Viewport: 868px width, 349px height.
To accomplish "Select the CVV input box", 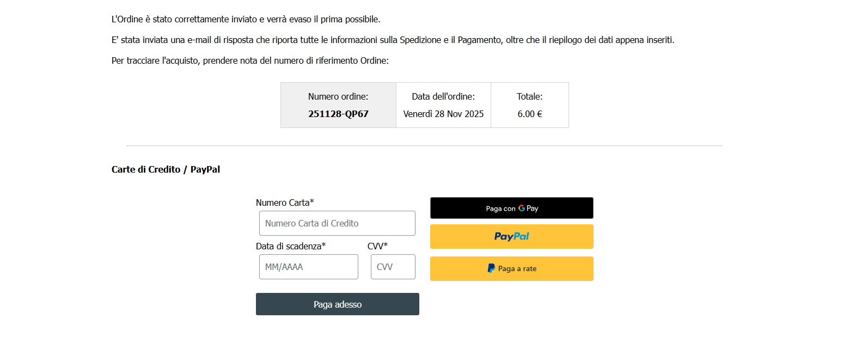I will pos(393,267).
